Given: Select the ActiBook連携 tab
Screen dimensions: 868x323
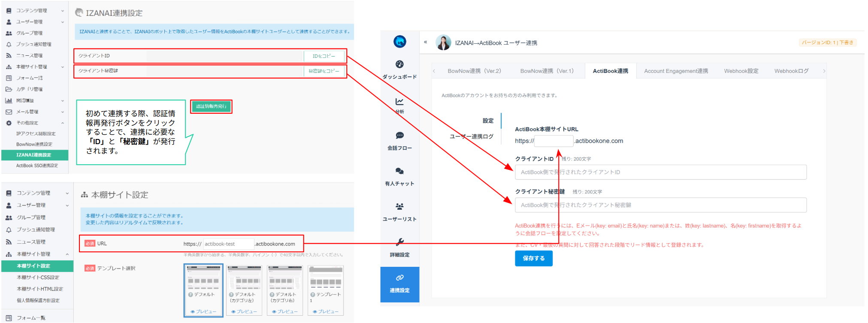Looking at the screenshot, I should 611,71.
